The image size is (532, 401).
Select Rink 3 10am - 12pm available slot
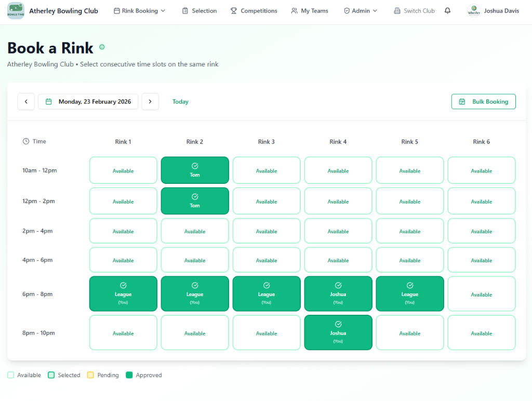pyautogui.click(x=267, y=170)
